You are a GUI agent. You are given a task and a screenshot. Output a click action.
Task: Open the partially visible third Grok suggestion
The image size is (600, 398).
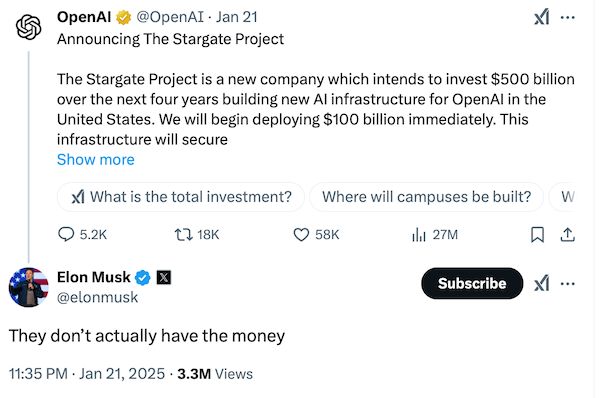pyautogui.click(x=562, y=197)
